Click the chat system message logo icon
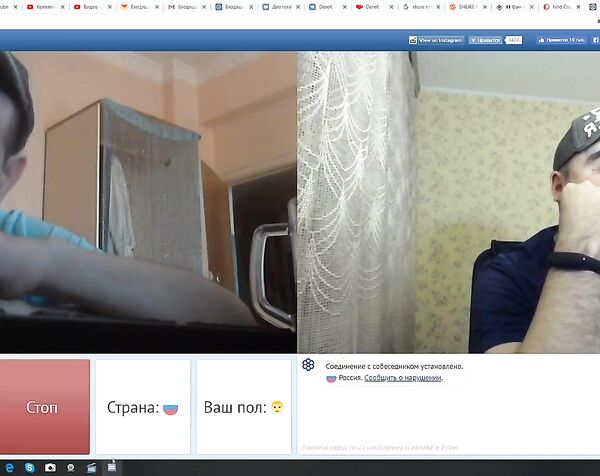The width and height of the screenshot is (600, 476). 309,366
